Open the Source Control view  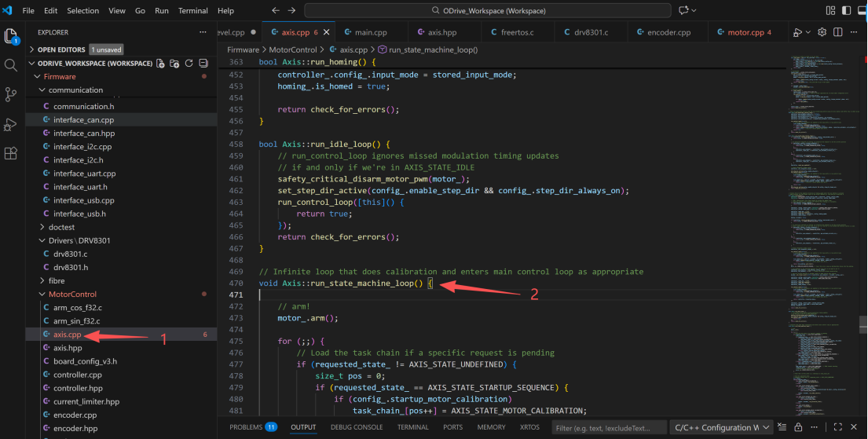[10, 94]
